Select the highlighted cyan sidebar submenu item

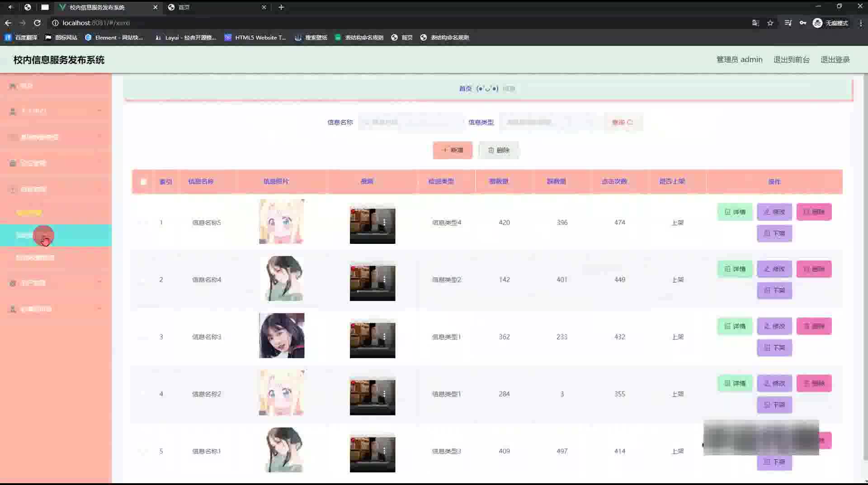click(56, 235)
